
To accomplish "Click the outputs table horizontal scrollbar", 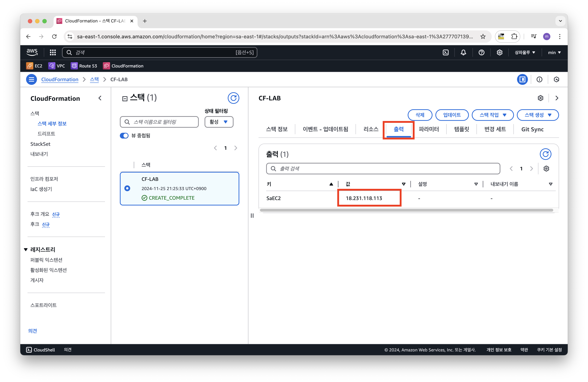I will 406,210.
